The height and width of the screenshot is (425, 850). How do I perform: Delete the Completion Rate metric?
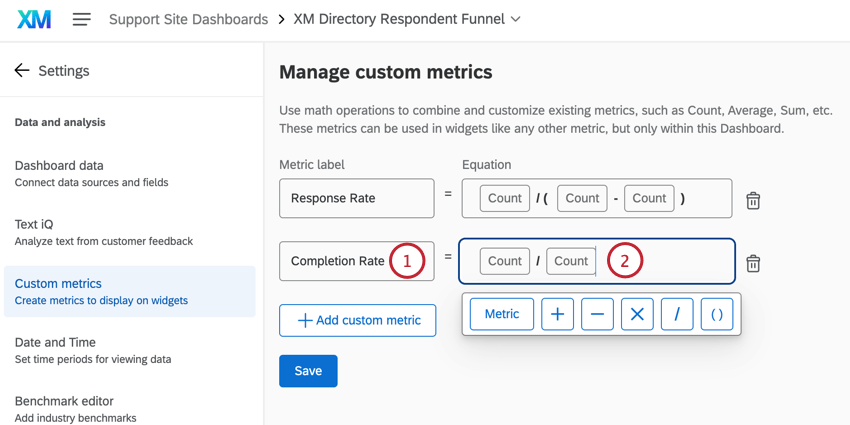click(x=753, y=263)
